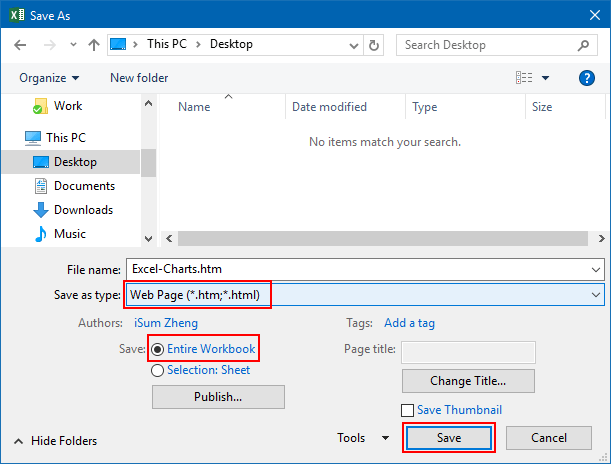Change the view layout icon
Image resolution: width=611 pixels, height=464 pixels.
[x=524, y=78]
